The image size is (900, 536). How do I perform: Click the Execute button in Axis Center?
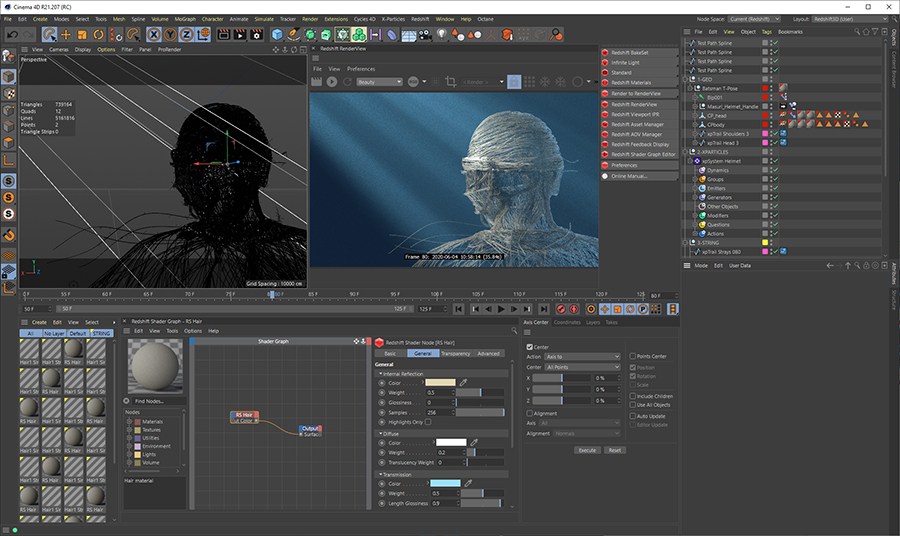click(587, 450)
